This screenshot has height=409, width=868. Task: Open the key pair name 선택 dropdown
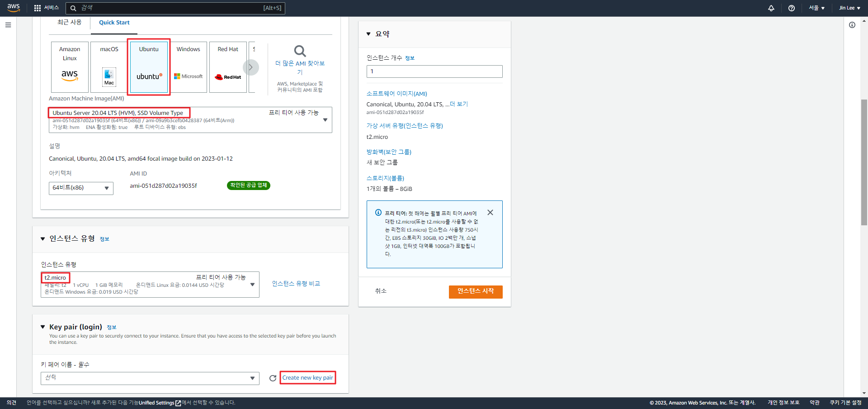tap(150, 378)
